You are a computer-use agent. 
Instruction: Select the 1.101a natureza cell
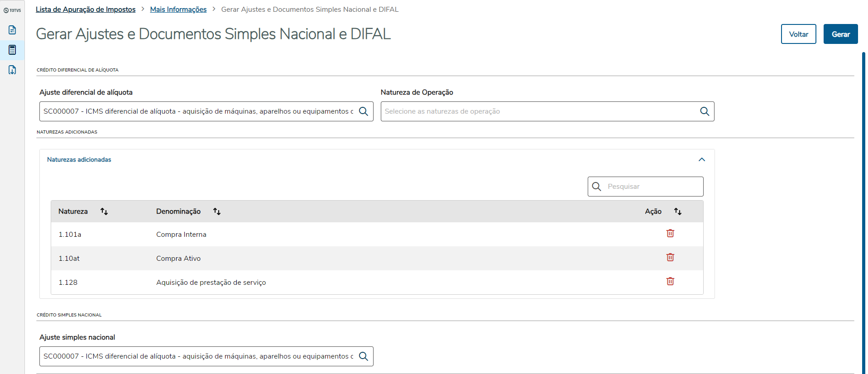(x=70, y=235)
